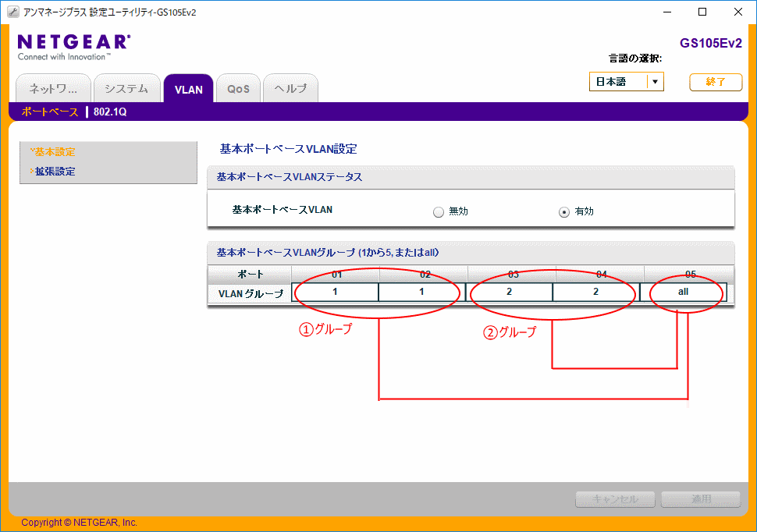The height and width of the screenshot is (532, 757).
Task: Click the Copyright © NETGEAR, Inc. text
Action: coord(79,523)
